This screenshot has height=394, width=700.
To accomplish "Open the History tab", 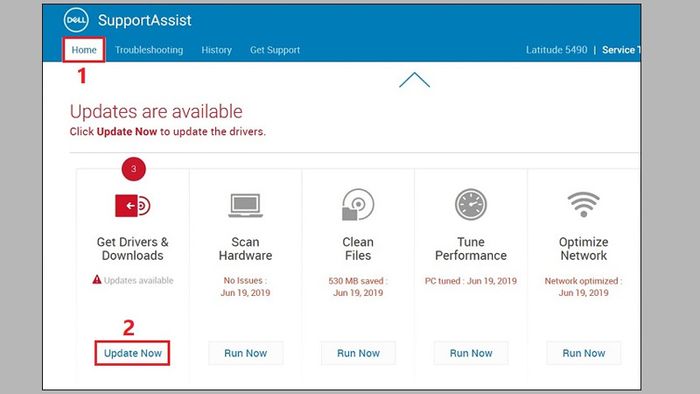I will point(217,50).
